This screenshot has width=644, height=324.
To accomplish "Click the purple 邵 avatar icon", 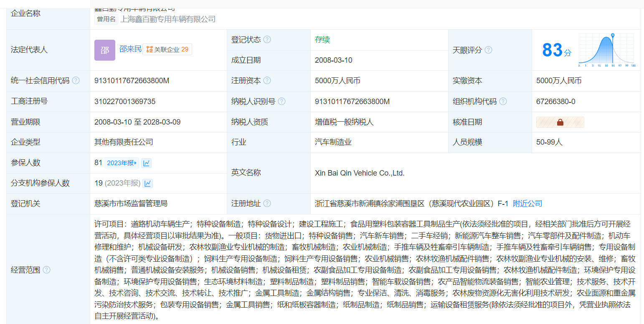I will click(x=105, y=50).
